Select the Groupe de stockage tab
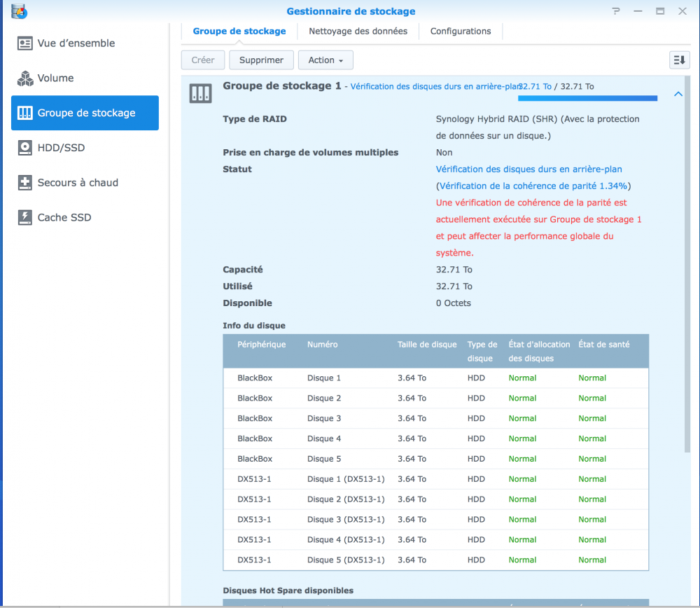700x608 pixels. [239, 32]
